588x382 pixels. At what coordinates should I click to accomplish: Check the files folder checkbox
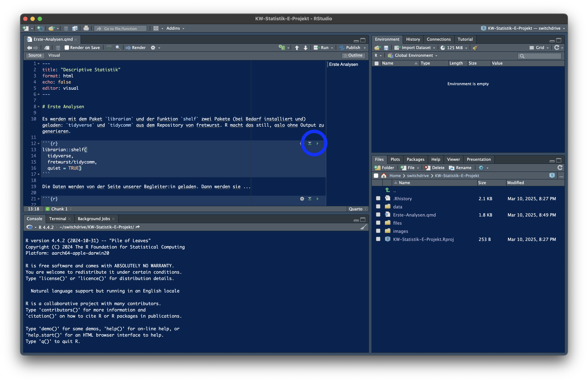pos(378,223)
